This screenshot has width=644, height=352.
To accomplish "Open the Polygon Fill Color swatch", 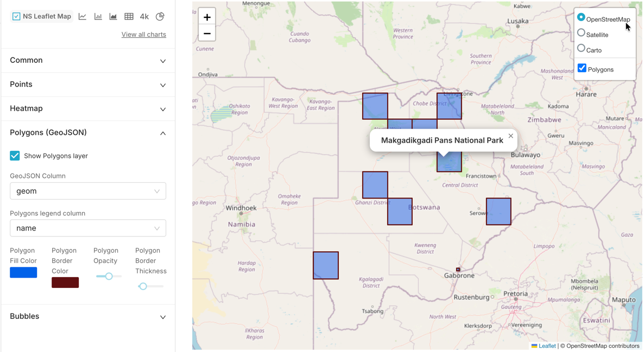I will point(23,272).
